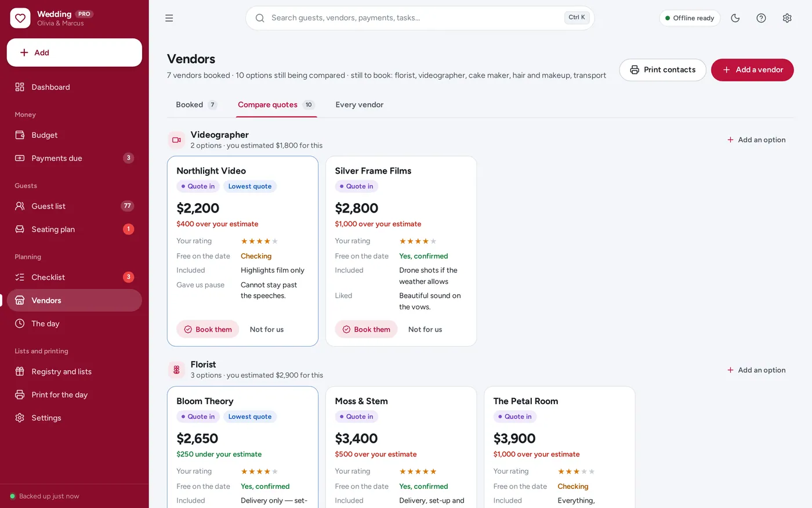Set Moss & Stem's star rating
812x508 pixels.
418,471
